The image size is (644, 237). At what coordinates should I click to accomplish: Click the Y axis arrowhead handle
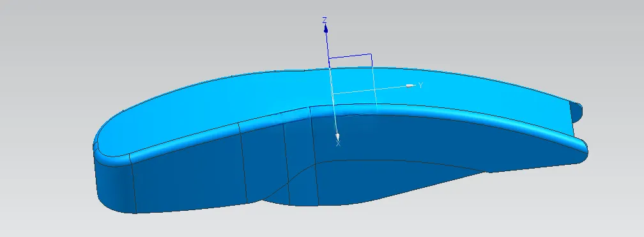tap(411, 86)
